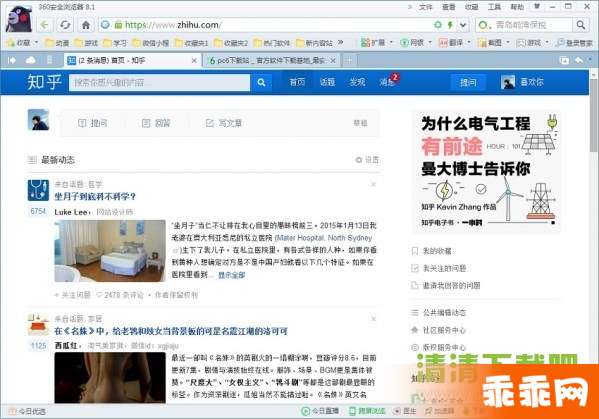This screenshot has width=599, height=419.
Task: Click the 为什么电气工程有前途 ad banner
Action: 486,171
